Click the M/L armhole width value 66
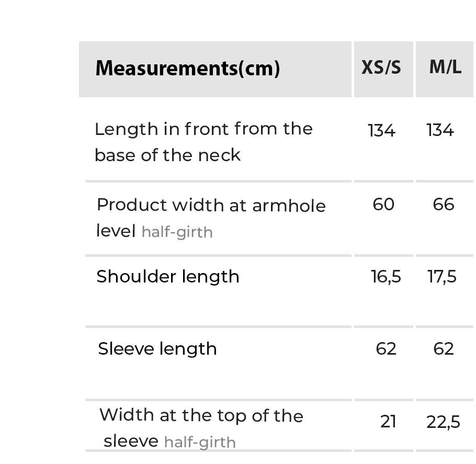 [x=444, y=205]
